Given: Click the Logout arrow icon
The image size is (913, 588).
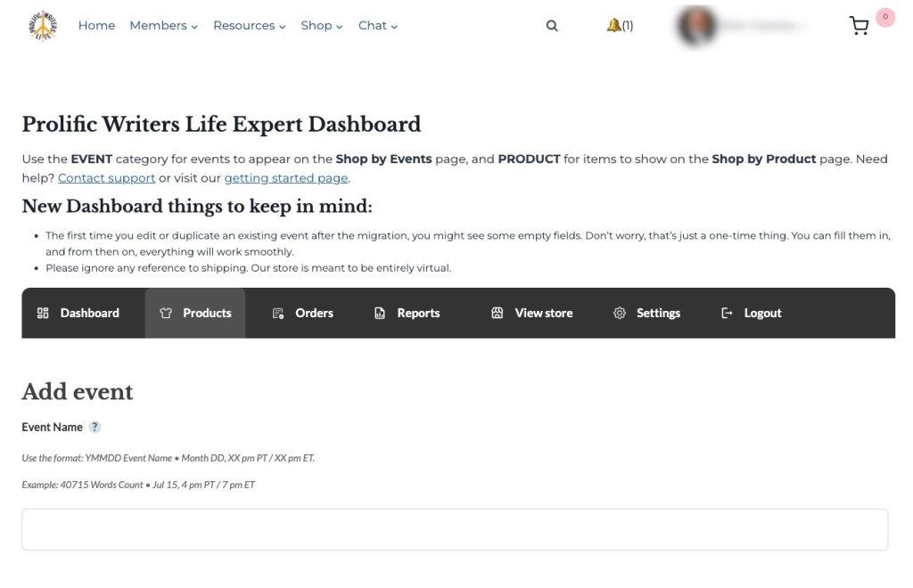Looking at the screenshot, I should 727,313.
